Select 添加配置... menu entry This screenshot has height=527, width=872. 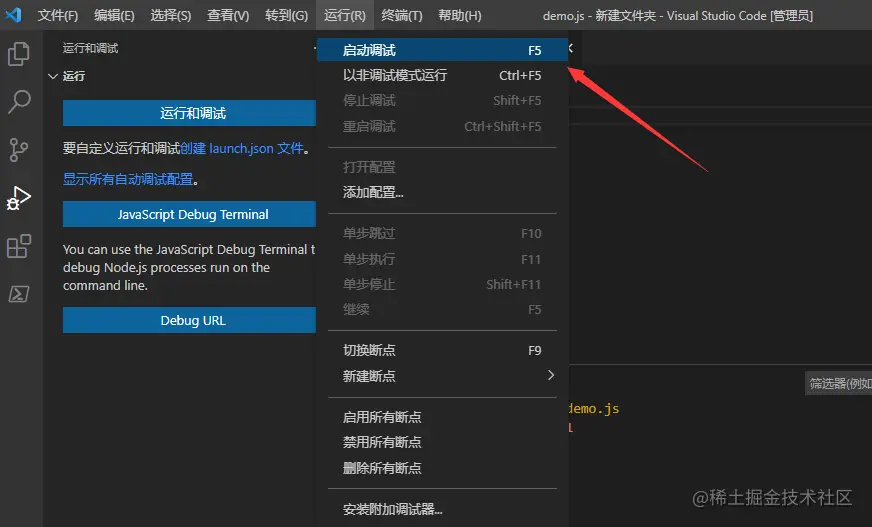[443, 192]
